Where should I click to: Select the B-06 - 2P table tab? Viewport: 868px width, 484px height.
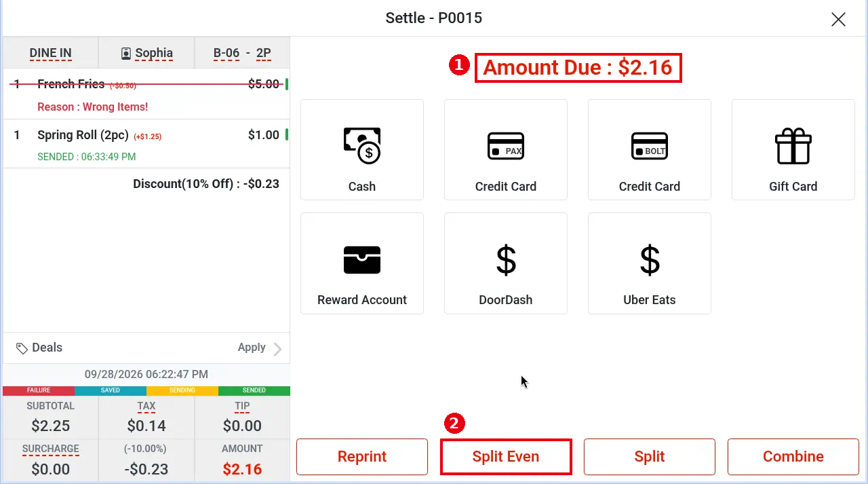point(242,53)
